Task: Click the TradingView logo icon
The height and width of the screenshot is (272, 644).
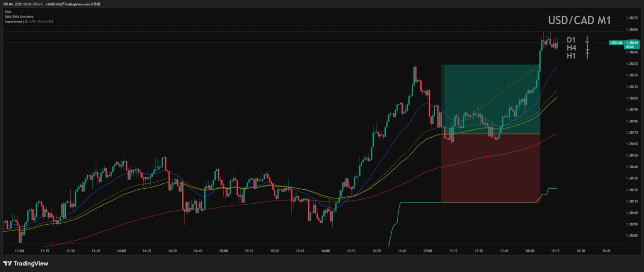Action: pos(8,263)
